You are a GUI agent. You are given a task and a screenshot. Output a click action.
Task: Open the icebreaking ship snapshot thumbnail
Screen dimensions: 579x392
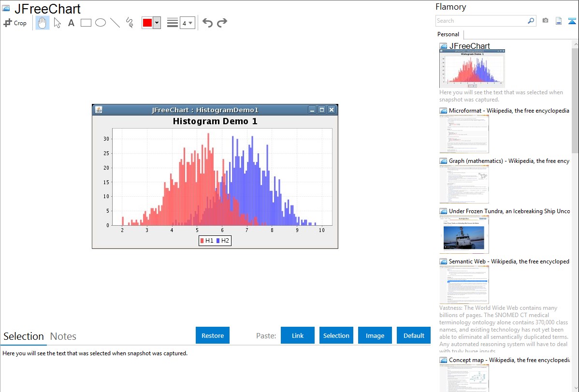[x=464, y=234]
